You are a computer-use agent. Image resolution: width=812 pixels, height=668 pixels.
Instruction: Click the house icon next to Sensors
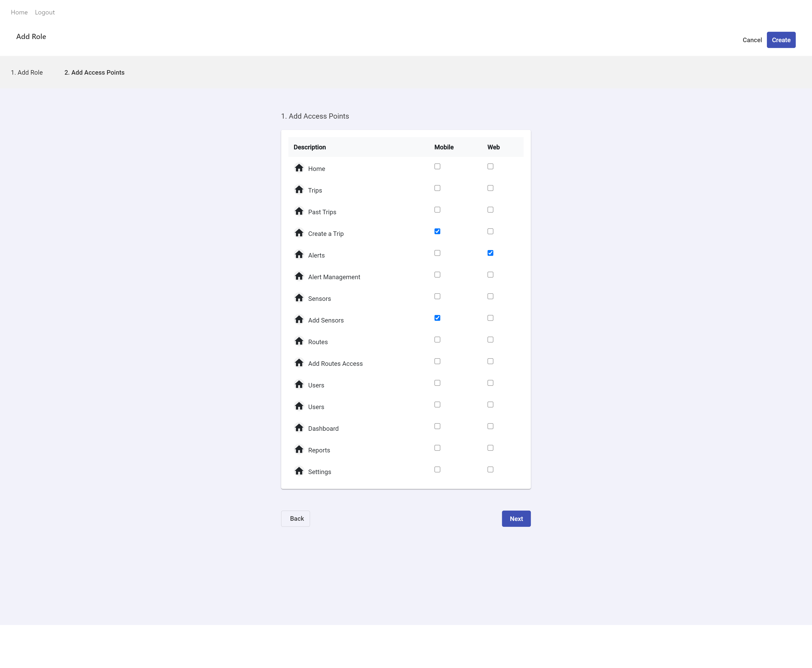(299, 298)
